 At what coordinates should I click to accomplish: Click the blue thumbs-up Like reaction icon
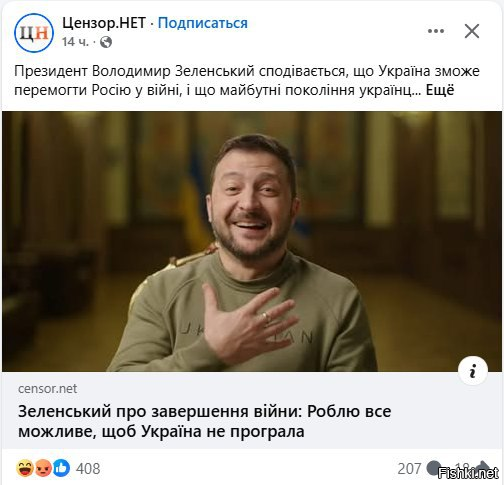[x=61, y=468]
